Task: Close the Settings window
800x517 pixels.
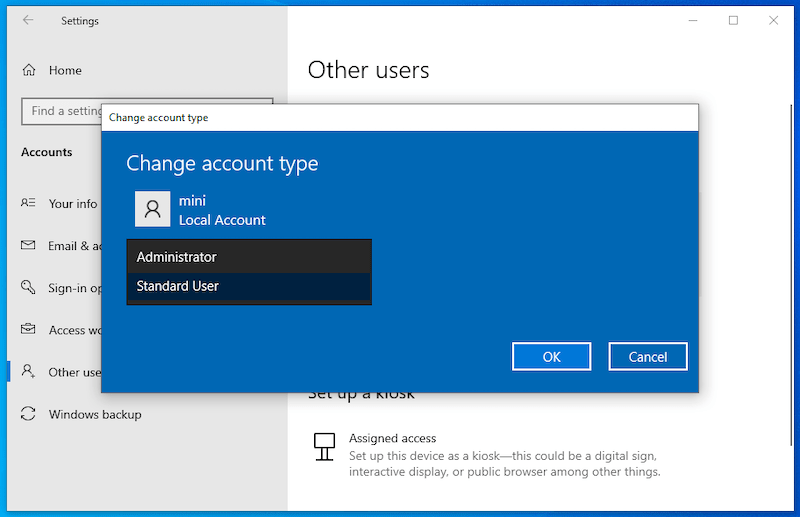Action: pyautogui.click(x=773, y=20)
